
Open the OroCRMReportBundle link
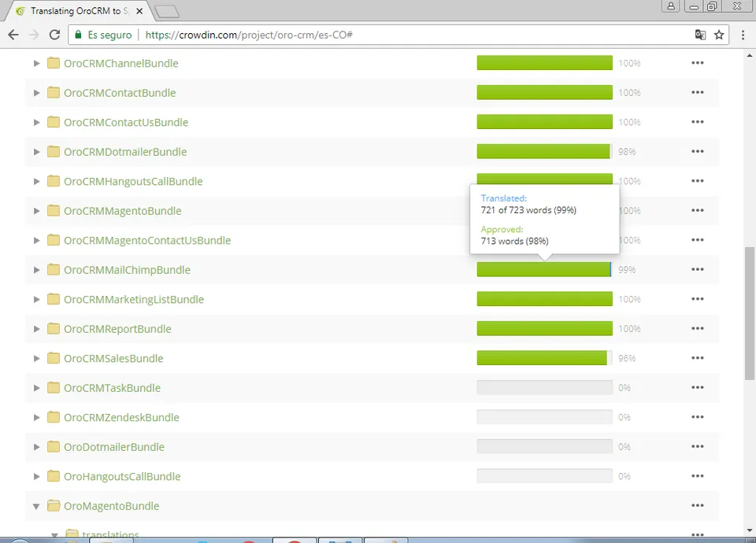[x=117, y=329]
